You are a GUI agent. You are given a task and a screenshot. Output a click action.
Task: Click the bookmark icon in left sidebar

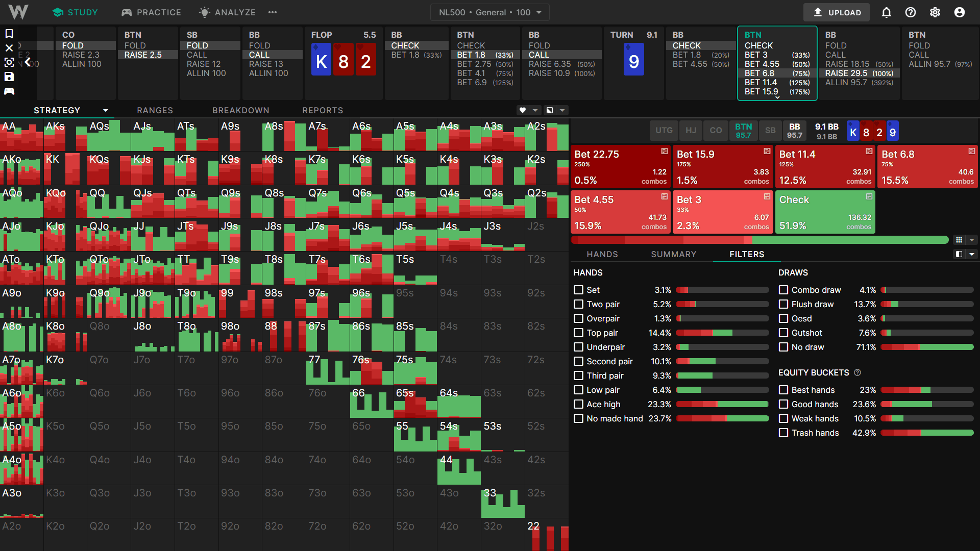(9, 34)
